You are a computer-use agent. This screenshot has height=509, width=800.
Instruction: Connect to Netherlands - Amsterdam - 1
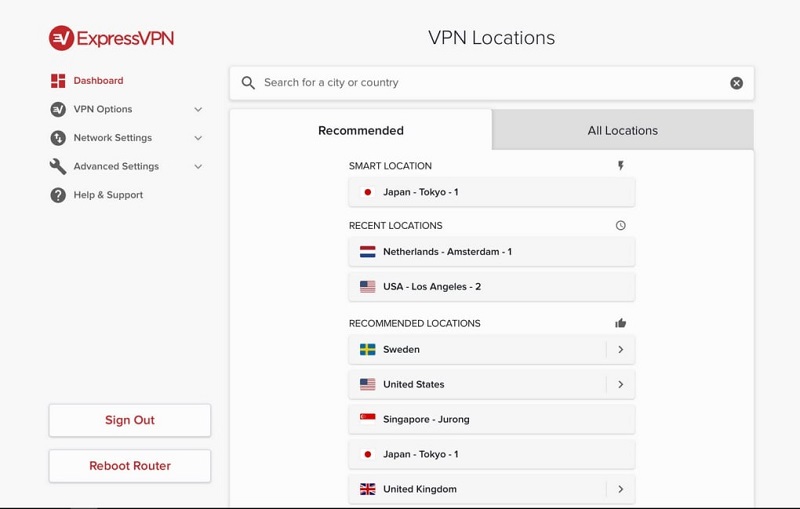[492, 252]
